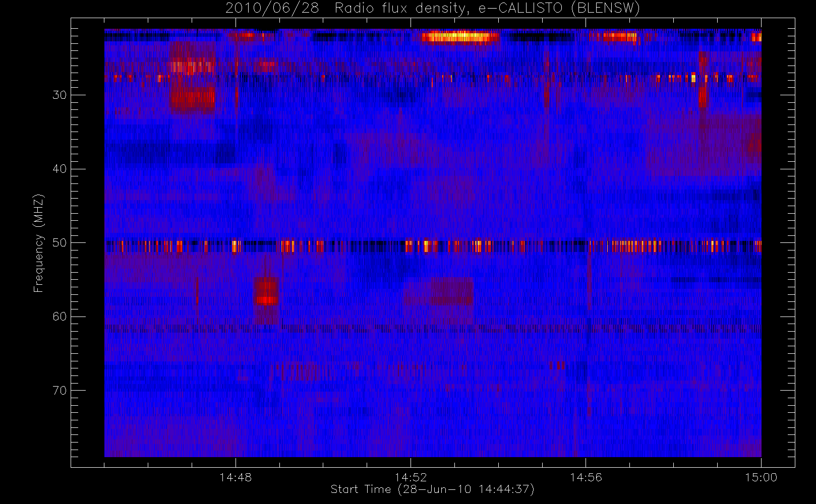This screenshot has height=504, width=816.
Task: Click the 14:52 time tick label
Action: click(411, 477)
